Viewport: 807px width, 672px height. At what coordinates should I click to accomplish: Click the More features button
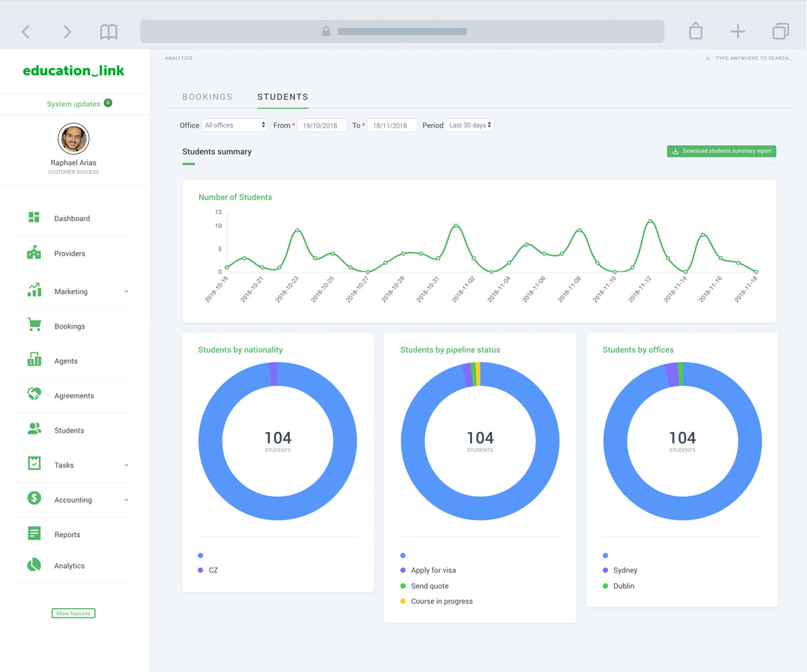point(73,614)
